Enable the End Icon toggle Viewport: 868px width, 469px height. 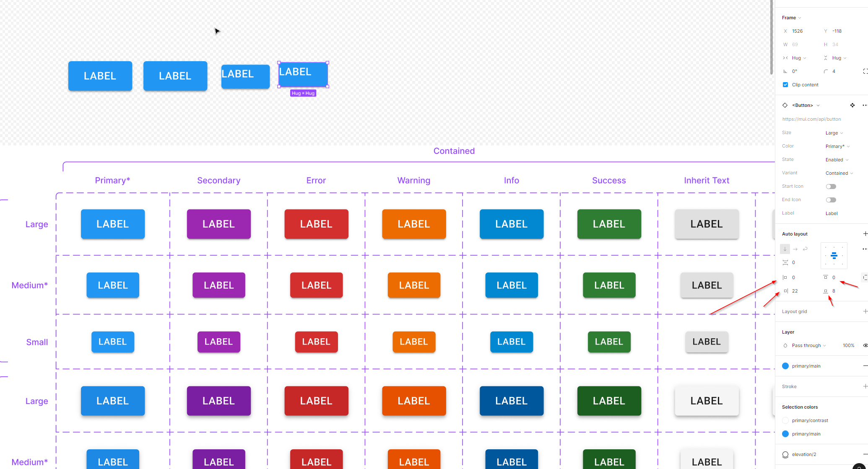click(831, 200)
